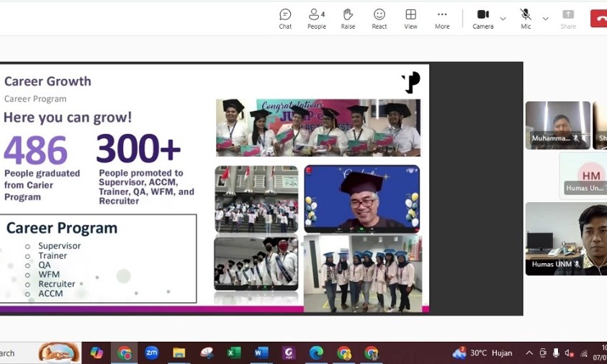Viewport: 607px width, 364px height.
Task: Raise your hand in the meeting
Action: [x=348, y=19]
